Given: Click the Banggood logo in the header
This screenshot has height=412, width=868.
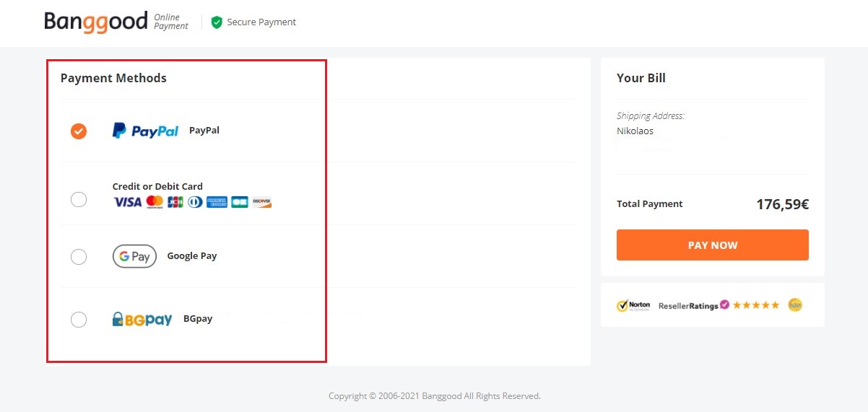Looking at the screenshot, I should (96, 22).
